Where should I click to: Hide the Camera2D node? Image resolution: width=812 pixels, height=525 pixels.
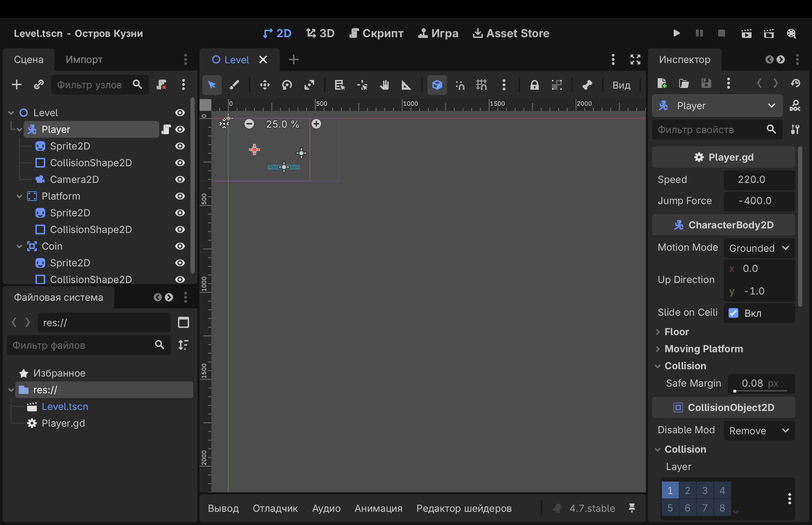pyautogui.click(x=180, y=179)
